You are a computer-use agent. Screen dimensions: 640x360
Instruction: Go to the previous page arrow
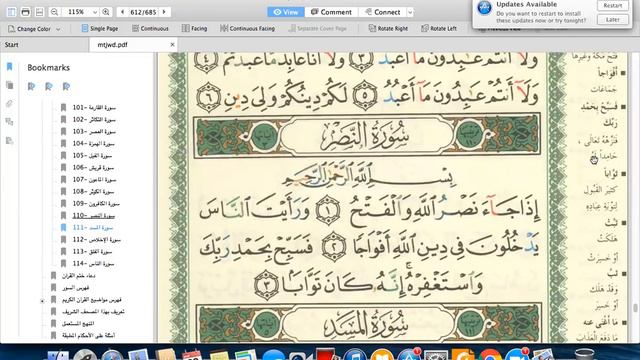pyautogui.click(x=122, y=12)
